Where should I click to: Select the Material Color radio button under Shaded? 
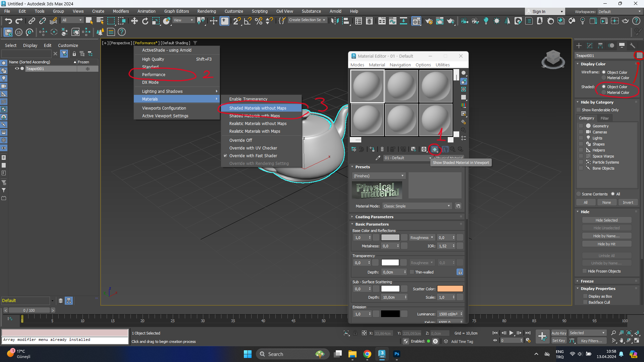[x=604, y=93]
